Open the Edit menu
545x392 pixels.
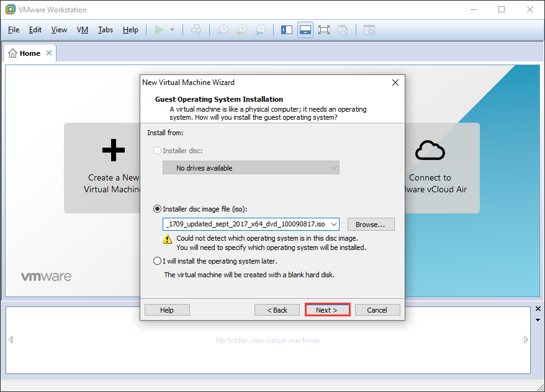[35, 30]
